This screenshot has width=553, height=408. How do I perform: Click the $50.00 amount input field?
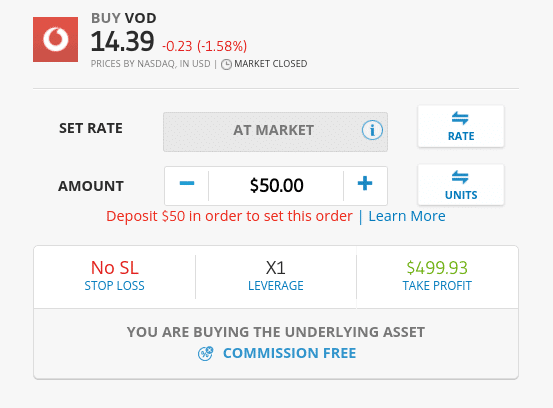point(276,185)
